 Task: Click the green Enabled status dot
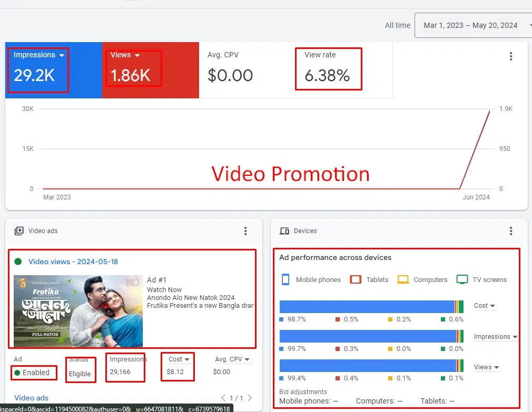[17, 373]
